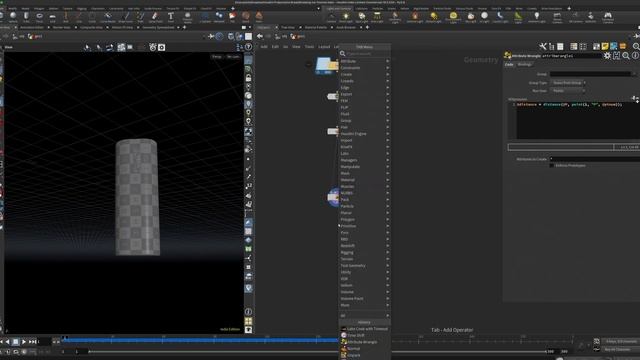The image size is (640, 360).
Task: Click the play forward button
Action: [24, 342]
